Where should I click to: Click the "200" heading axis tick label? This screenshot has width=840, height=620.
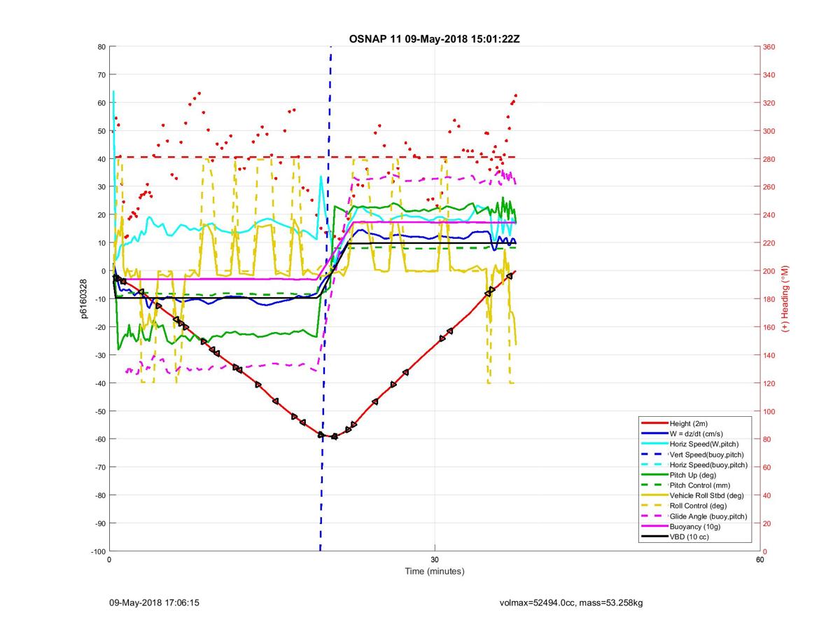[769, 271]
